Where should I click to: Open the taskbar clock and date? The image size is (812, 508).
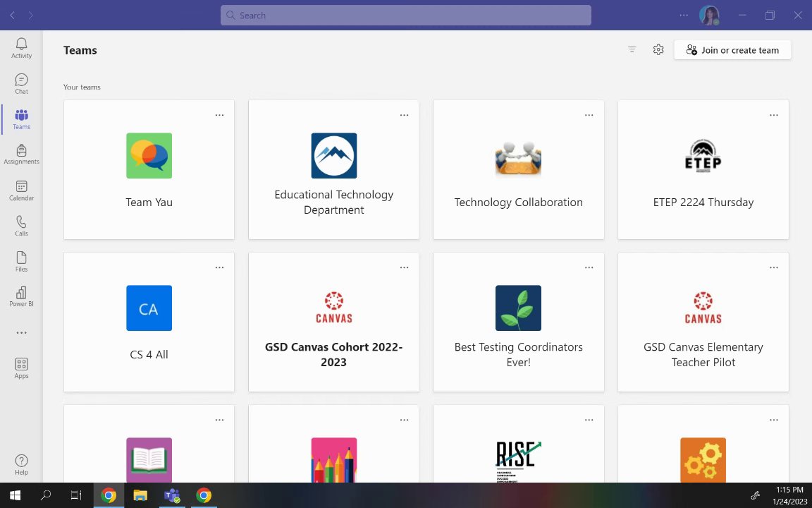790,495
